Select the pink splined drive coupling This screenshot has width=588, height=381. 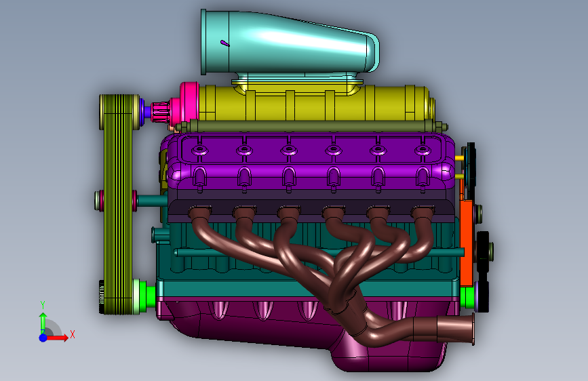[x=161, y=111]
